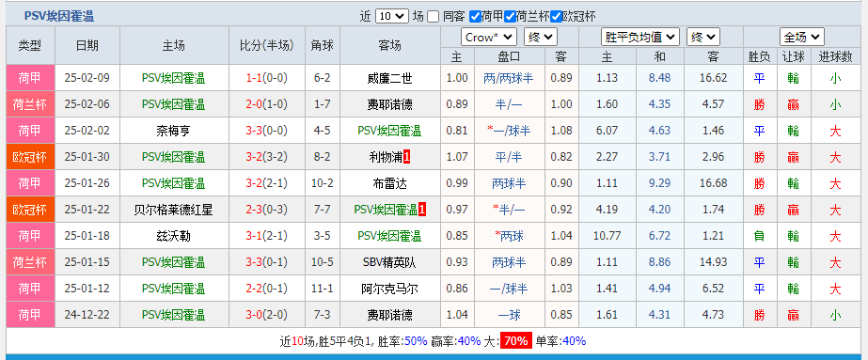The height and width of the screenshot is (360, 868).
Task: Click the red card badge next to 利物浦
Action: click(407, 157)
